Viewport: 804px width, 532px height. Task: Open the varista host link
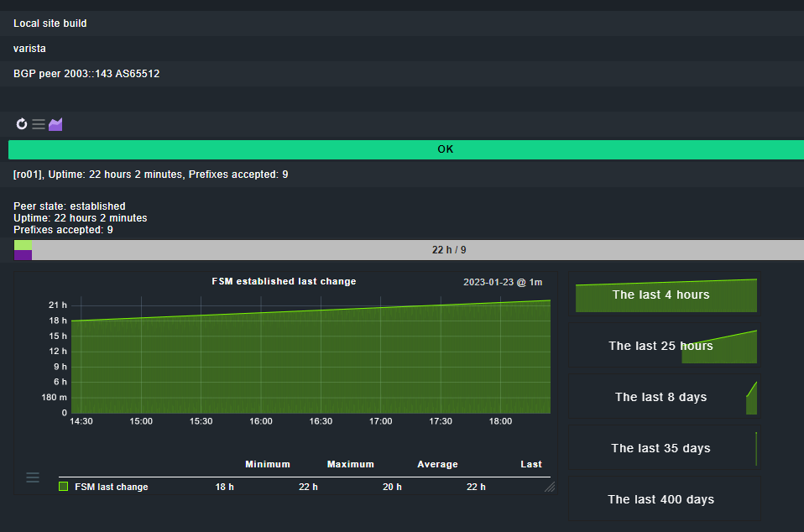29,48
